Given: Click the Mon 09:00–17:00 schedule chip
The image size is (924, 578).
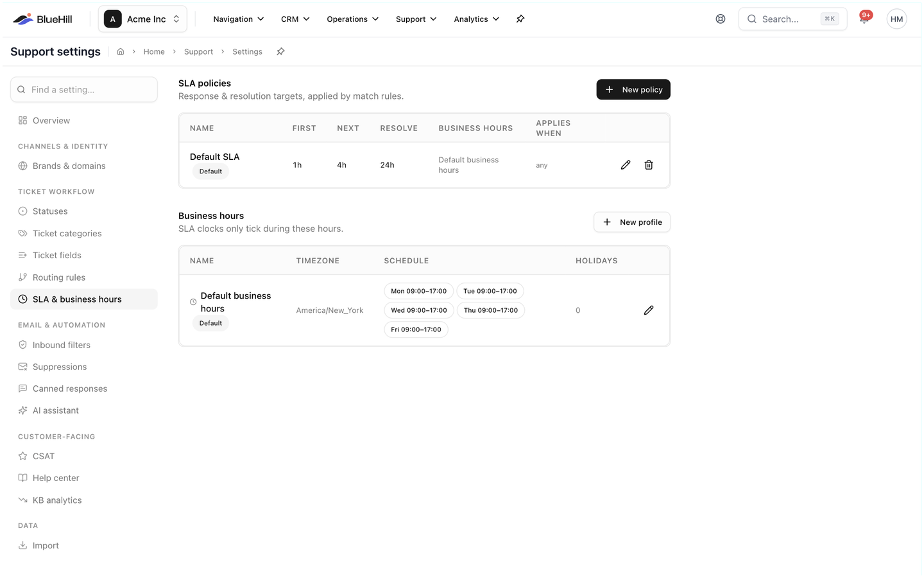Looking at the screenshot, I should (x=419, y=291).
